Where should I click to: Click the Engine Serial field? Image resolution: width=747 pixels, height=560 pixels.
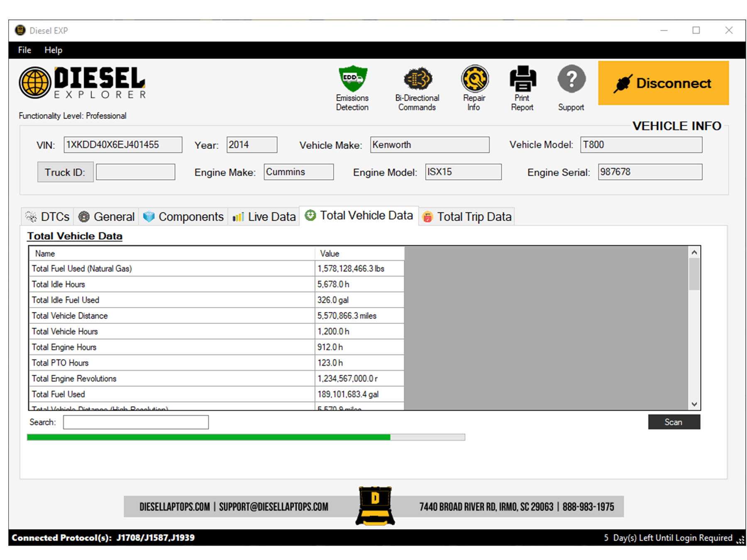point(650,172)
